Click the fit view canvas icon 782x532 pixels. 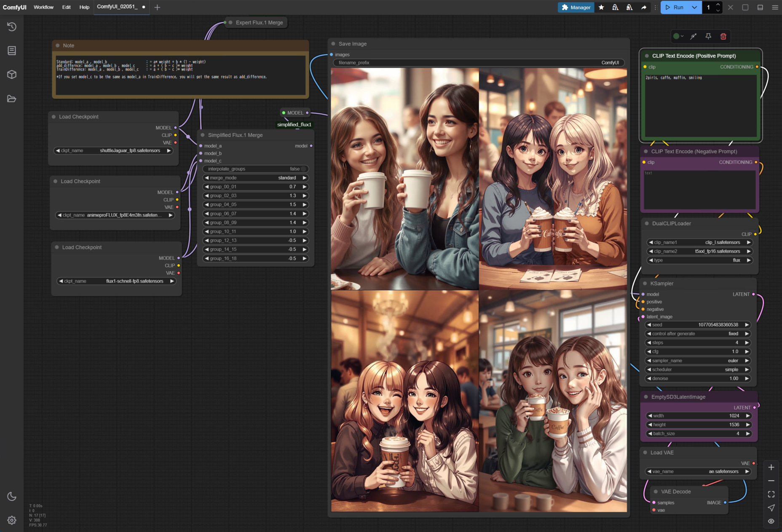[x=771, y=494]
